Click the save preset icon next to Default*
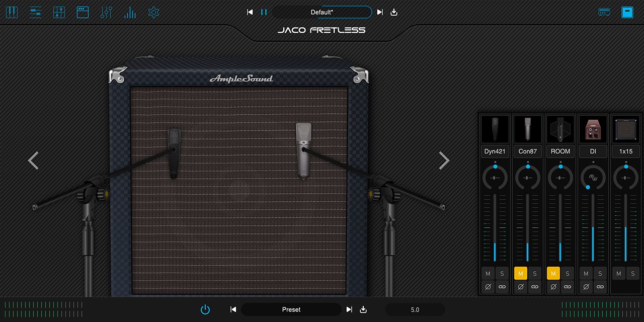Viewport: 644px width, 322px height. [x=394, y=12]
